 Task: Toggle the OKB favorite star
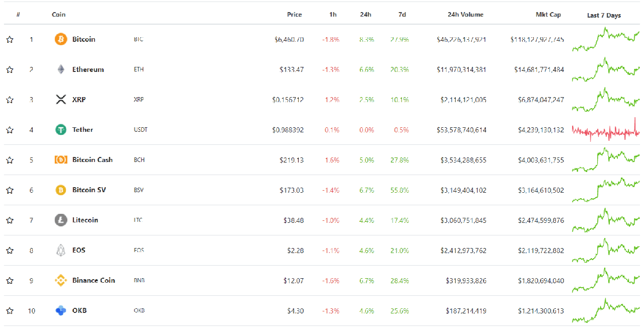click(x=10, y=310)
